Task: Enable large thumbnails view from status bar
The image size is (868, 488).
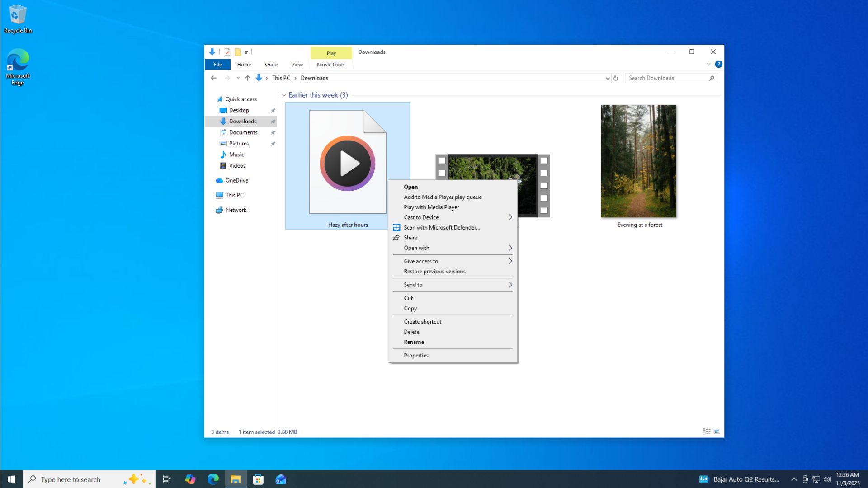Action: pos(717,432)
